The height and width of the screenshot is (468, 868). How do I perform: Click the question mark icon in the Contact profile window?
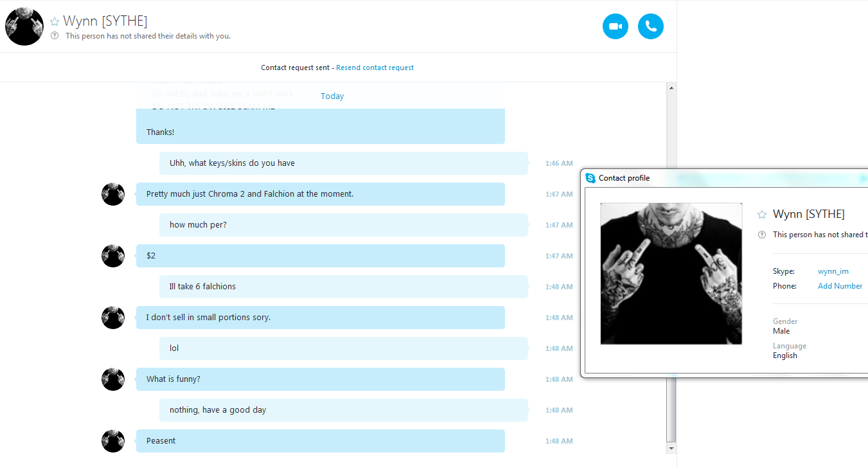coord(762,235)
